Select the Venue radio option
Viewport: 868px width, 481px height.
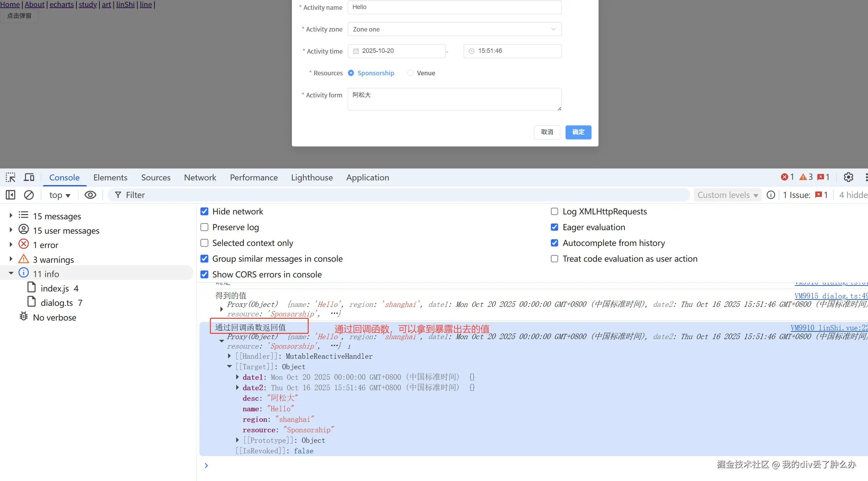pyautogui.click(x=410, y=73)
